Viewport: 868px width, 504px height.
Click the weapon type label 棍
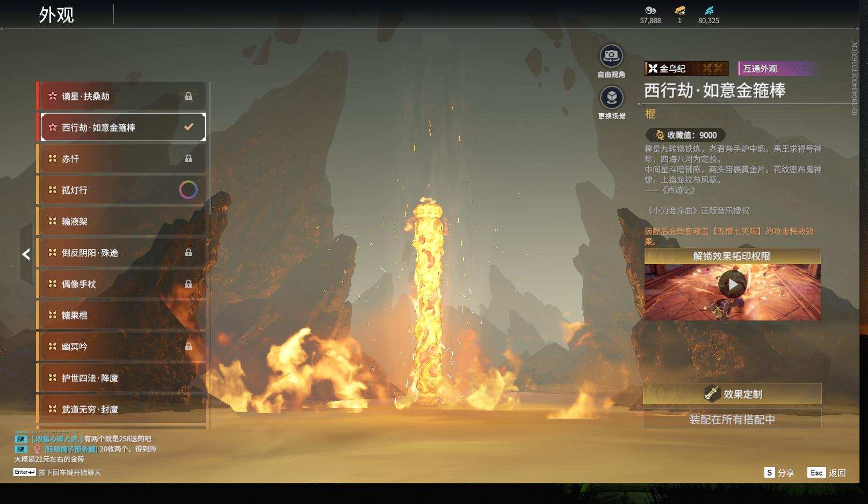[x=650, y=114]
